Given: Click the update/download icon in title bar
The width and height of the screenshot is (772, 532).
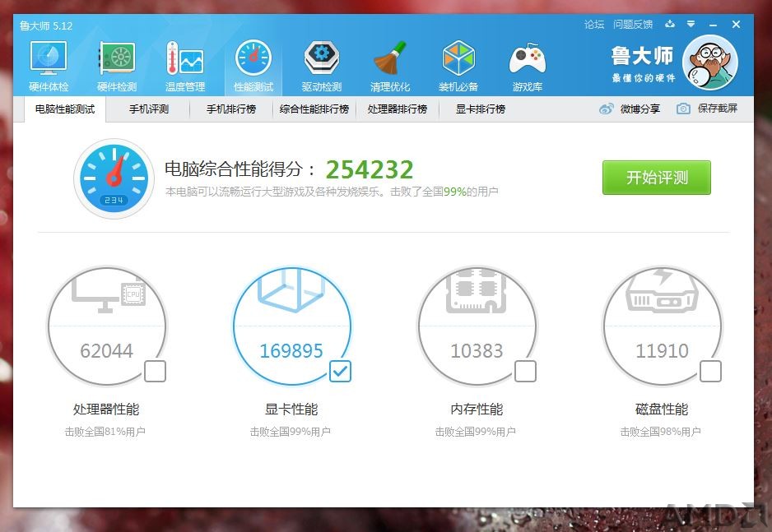Looking at the screenshot, I should pos(670,24).
